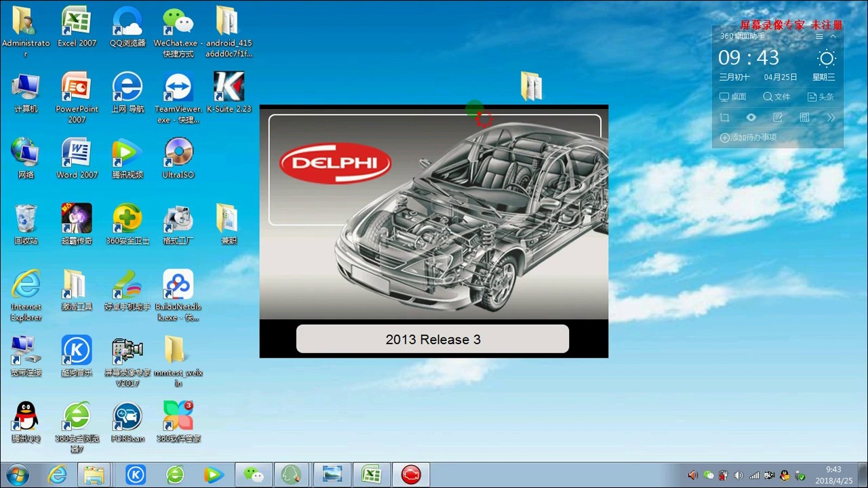Select the unlabeled folder icon above the Delphi splash

click(531, 87)
